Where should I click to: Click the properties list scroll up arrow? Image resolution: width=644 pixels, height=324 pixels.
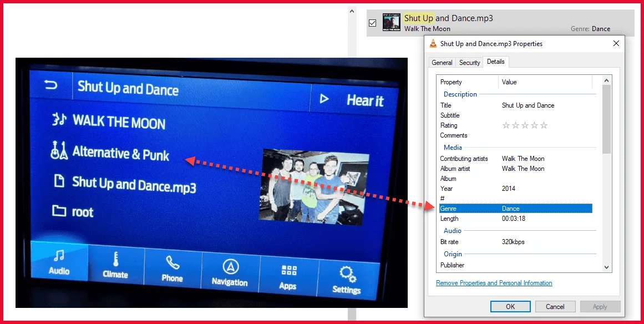[607, 80]
